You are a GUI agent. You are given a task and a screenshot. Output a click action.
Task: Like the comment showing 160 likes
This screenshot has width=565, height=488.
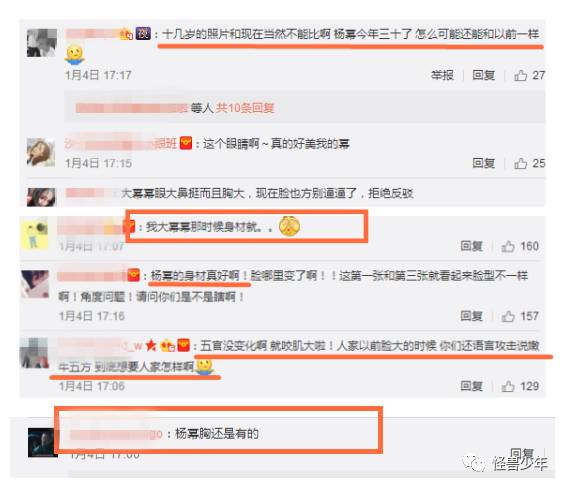pyautogui.click(x=508, y=246)
